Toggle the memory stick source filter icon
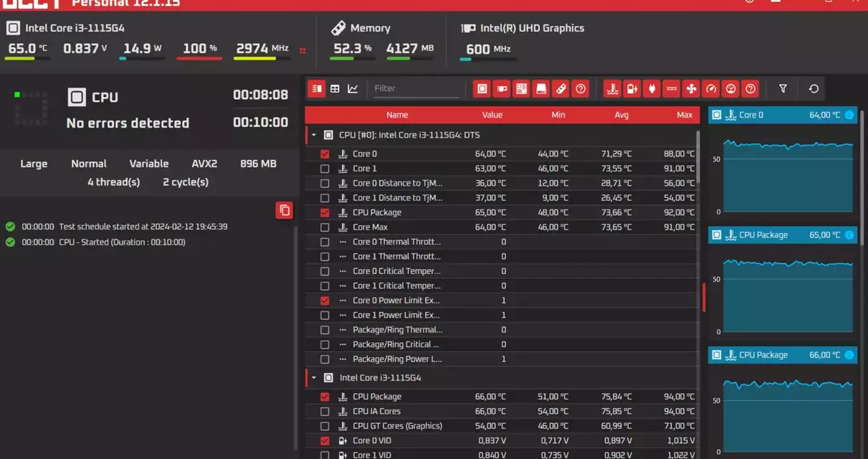The image size is (868, 459). click(x=561, y=88)
